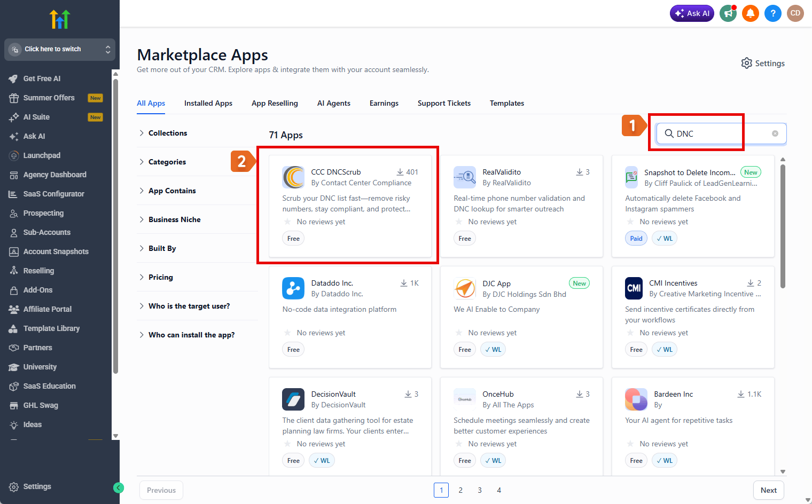Viewport: 812px width, 504px height.
Task: Collapse the sidebar with green arrow
Action: click(x=119, y=487)
